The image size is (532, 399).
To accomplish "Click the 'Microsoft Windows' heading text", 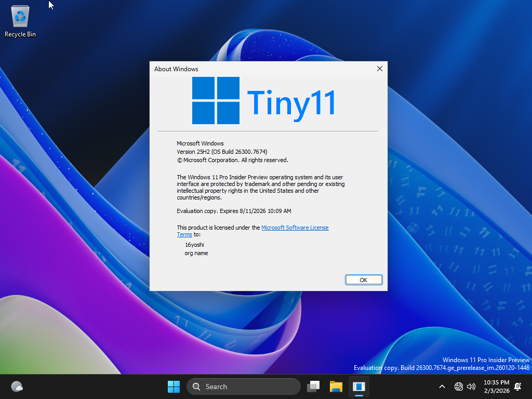I will [x=200, y=143].
